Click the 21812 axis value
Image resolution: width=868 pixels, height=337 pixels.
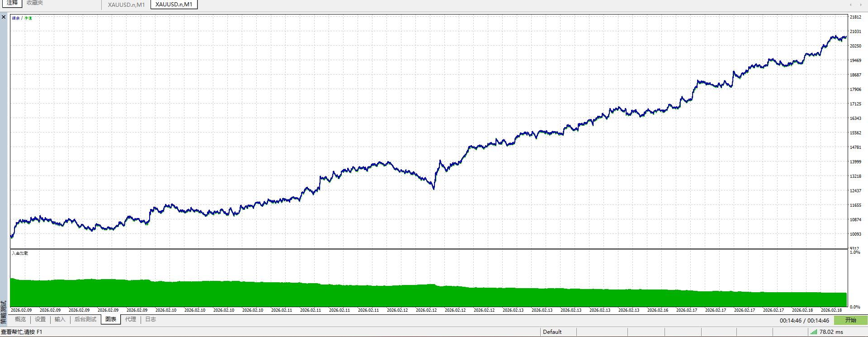tap(855, 17)
